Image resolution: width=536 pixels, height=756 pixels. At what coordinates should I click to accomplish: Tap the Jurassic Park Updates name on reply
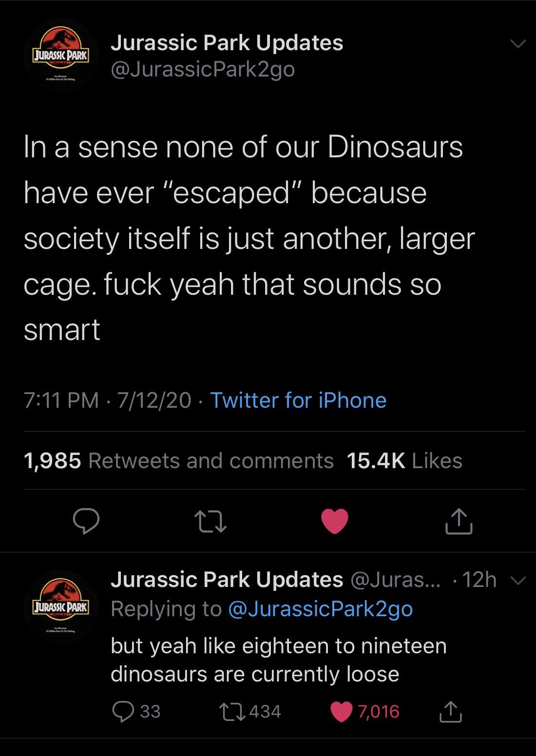point(227,580)
